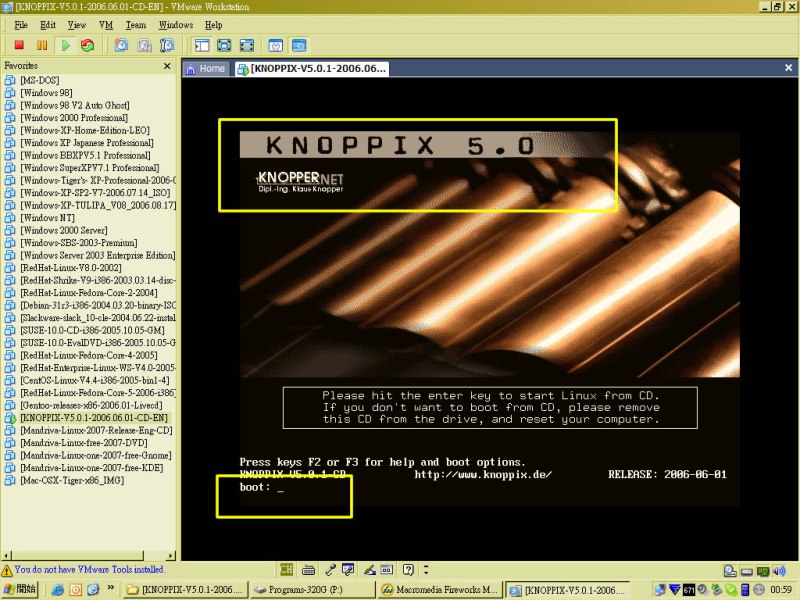Choose [Windows XP Japanese Professional] favorite
This screenshot has height=600, width=800.
point(87,143)
